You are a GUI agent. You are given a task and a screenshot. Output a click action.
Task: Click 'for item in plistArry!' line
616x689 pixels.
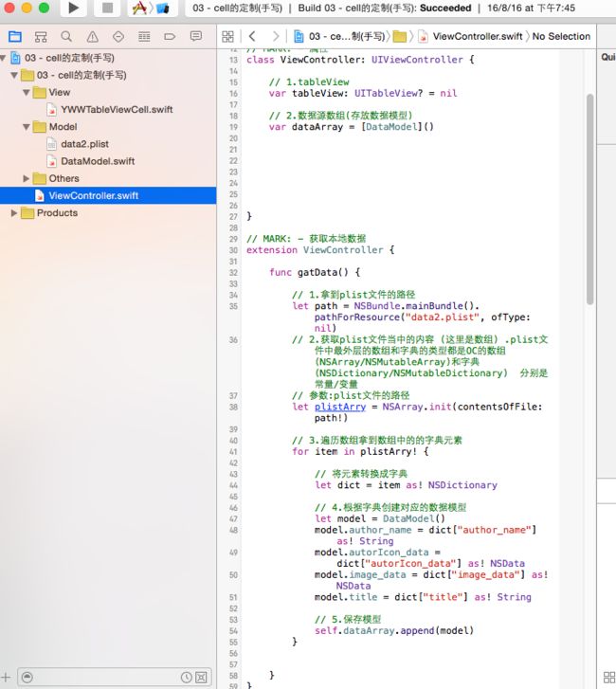click(360, 452)
